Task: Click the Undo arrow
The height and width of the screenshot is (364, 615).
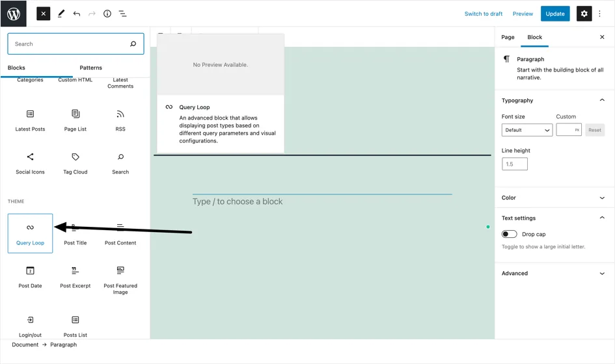Action: [77, 14]
